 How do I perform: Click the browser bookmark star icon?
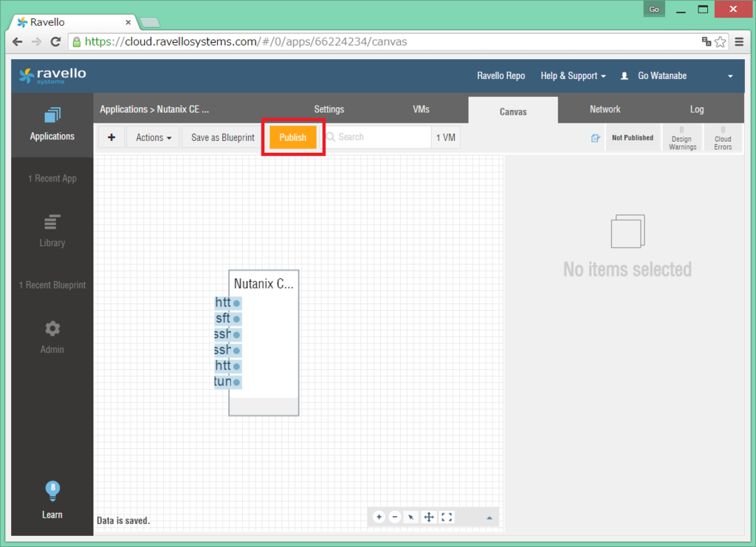click(x=721, y=42)
